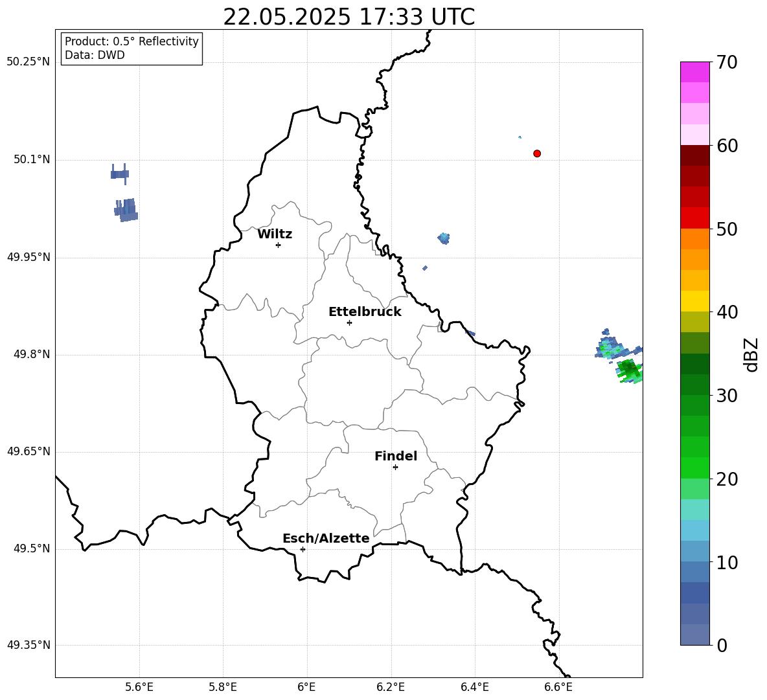Click the 6.4°E longitude label
The image size is (767, 700).
pyautogui.click(x=474, y=687)
